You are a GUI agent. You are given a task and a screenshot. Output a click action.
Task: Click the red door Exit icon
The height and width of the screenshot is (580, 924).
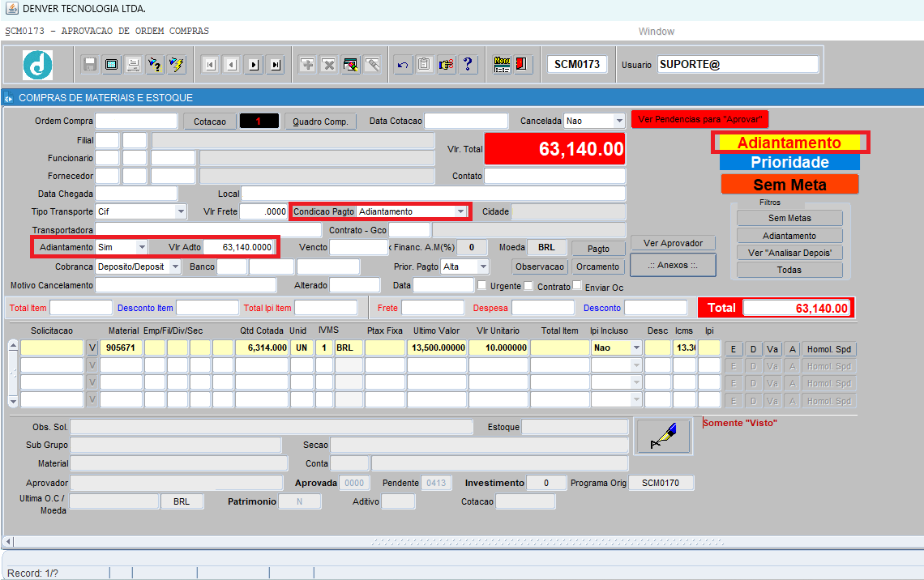(522, 64)
